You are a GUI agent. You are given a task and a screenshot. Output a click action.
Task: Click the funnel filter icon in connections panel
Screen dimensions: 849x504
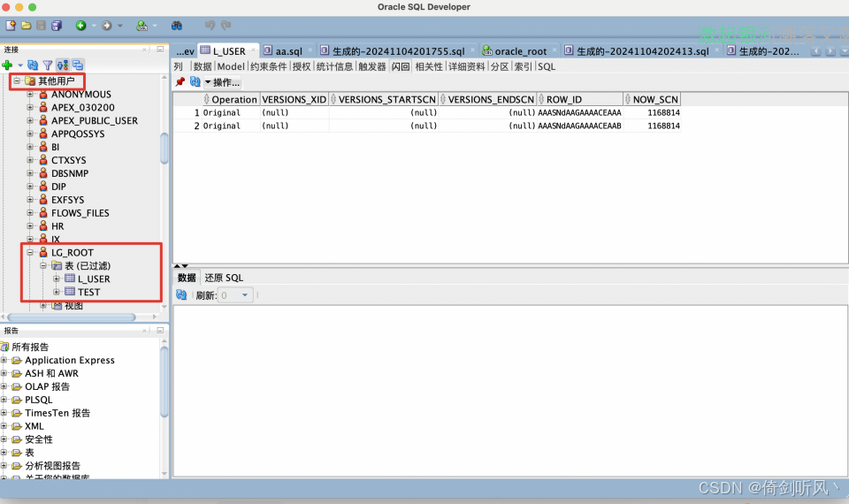click(48, 65)
